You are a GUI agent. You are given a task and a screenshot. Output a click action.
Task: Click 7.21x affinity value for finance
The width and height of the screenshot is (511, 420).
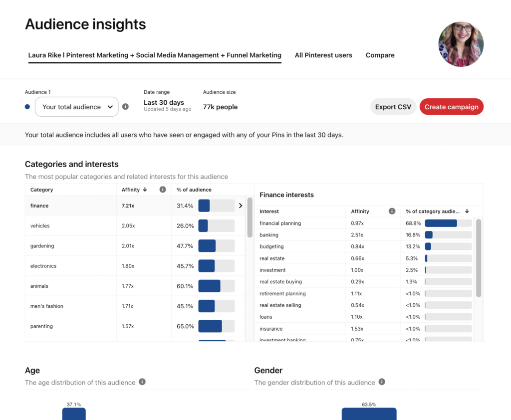tap(128, 206)
